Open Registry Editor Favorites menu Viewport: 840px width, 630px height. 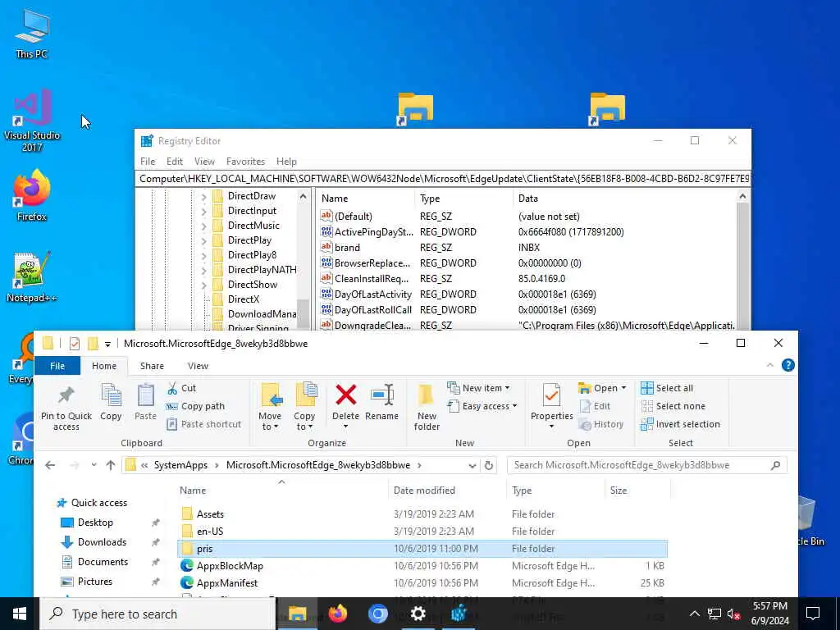(245, 162)
